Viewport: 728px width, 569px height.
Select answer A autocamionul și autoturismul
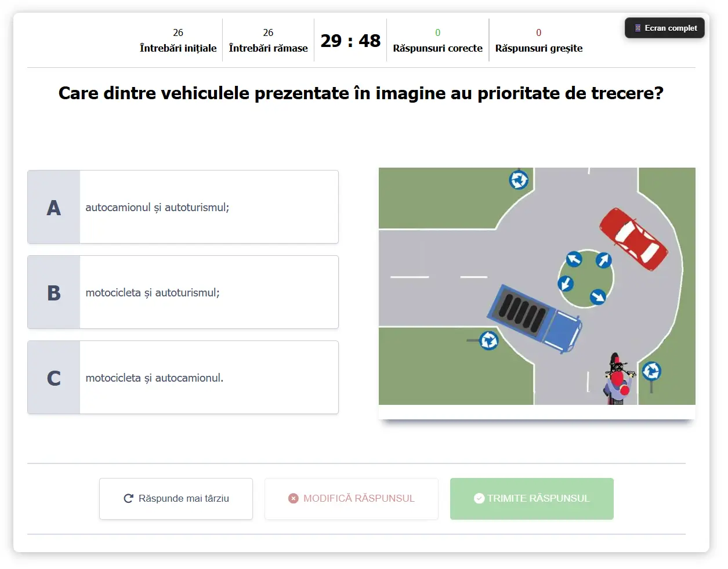pos(183,207)
